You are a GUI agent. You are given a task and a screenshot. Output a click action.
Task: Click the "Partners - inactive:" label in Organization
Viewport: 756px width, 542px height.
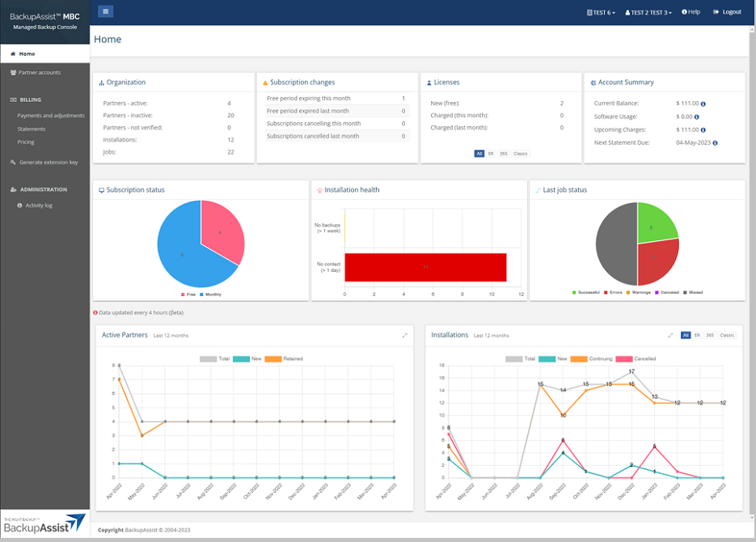click(128, 116)
